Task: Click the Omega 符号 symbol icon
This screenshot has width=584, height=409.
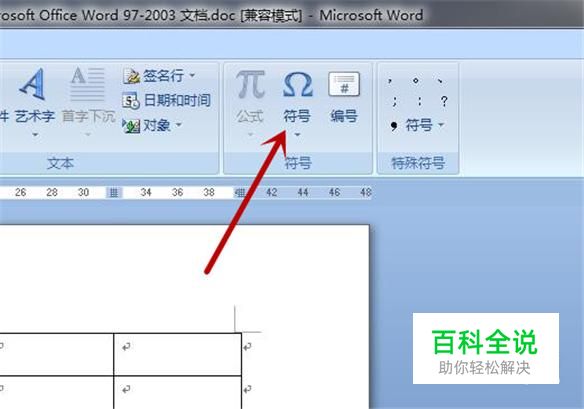Action: pos(297,85)
